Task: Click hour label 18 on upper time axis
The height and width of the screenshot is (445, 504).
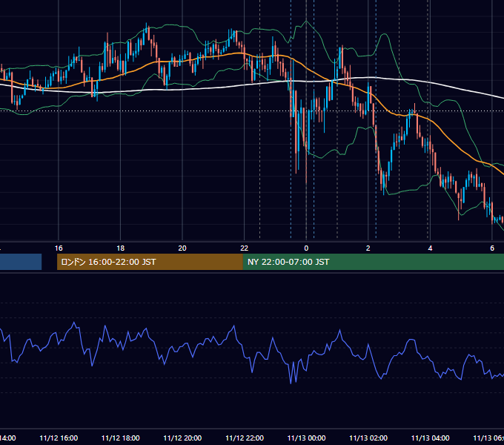Action: [121, 248]
